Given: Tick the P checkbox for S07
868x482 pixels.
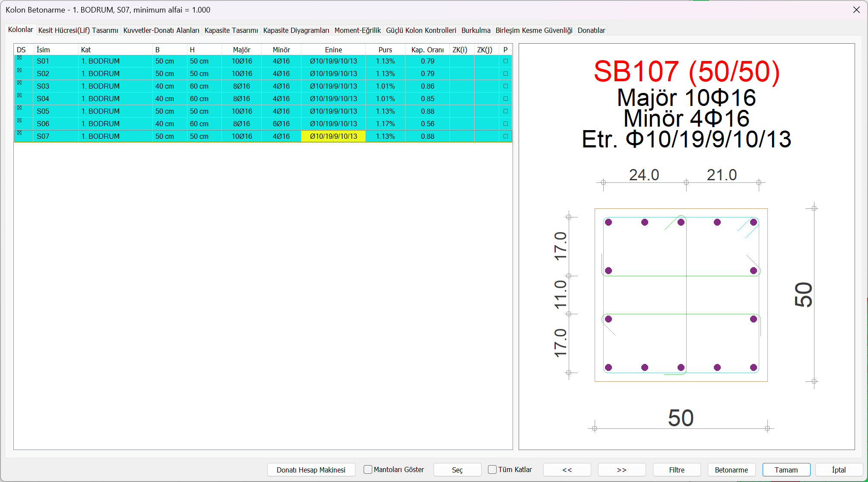Looking at the screenshot, I should click(506, 136).
